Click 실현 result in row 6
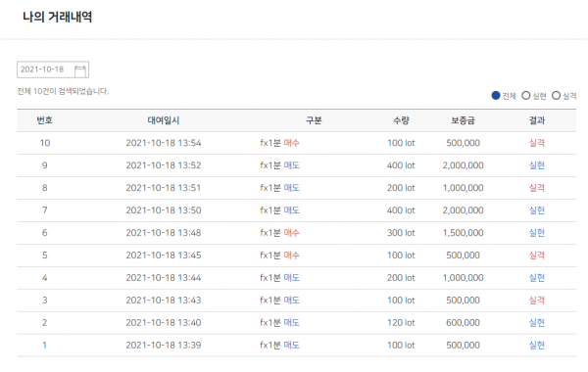The height and width of the screenshot is (372, 588). point(537,233)
